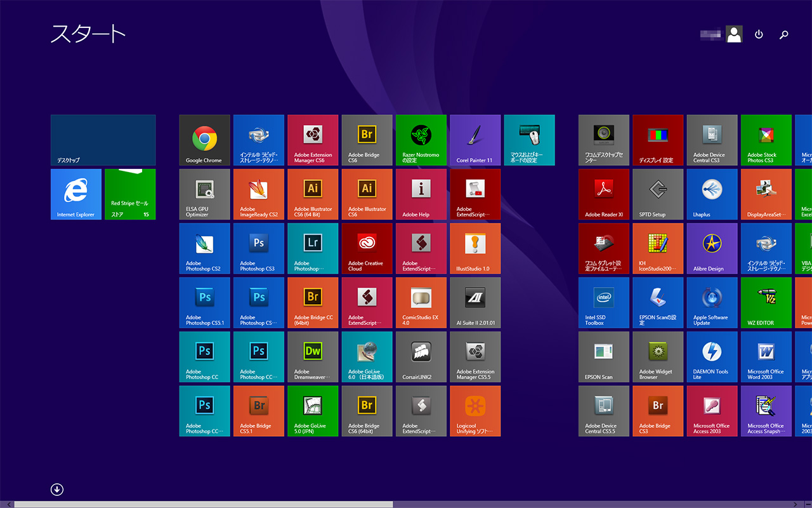Open AI Suite II 2.01.01
This screenshot has height=508, width=812.
tap(475, 303)
